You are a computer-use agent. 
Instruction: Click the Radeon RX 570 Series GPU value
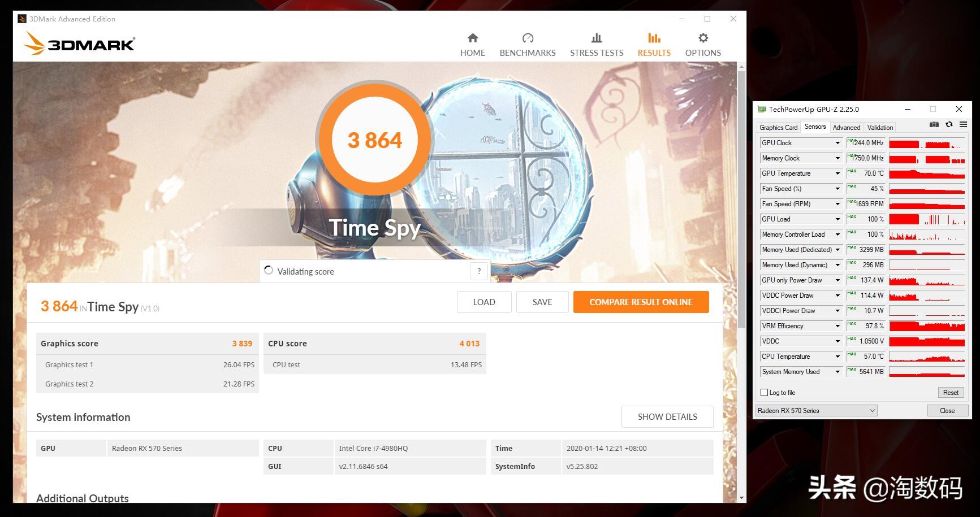(147, 449)
